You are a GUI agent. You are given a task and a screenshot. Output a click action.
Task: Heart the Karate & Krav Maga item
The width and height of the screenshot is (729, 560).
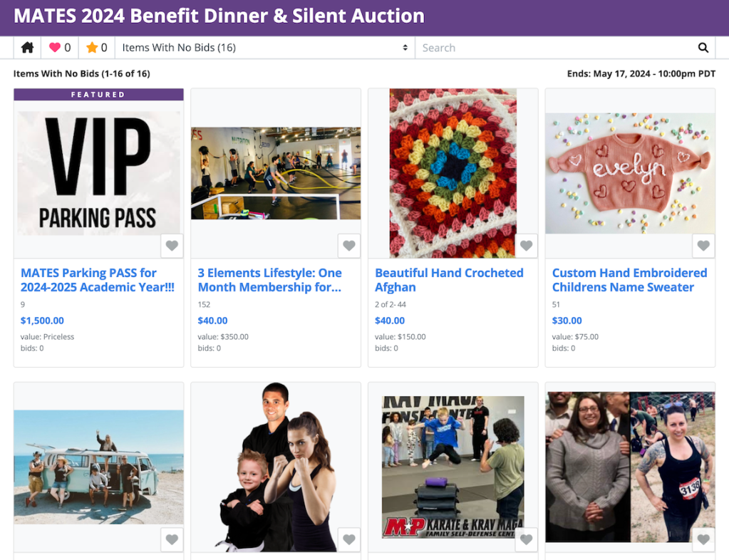[526, 540]
